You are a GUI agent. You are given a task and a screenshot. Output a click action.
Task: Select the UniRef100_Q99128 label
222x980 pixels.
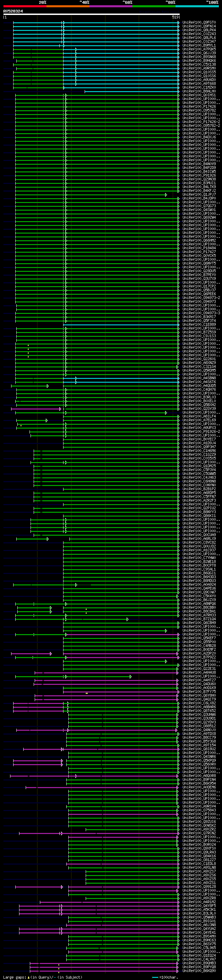(199, 886)
